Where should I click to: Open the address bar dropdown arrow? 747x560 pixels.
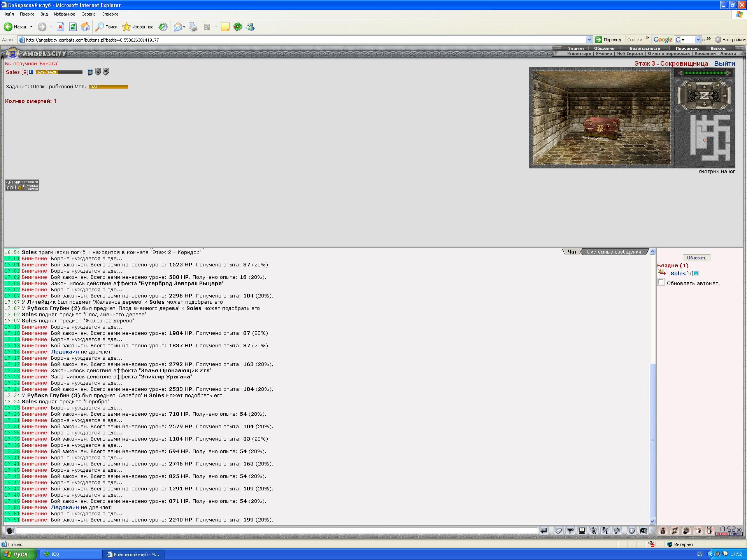[589, 40]
